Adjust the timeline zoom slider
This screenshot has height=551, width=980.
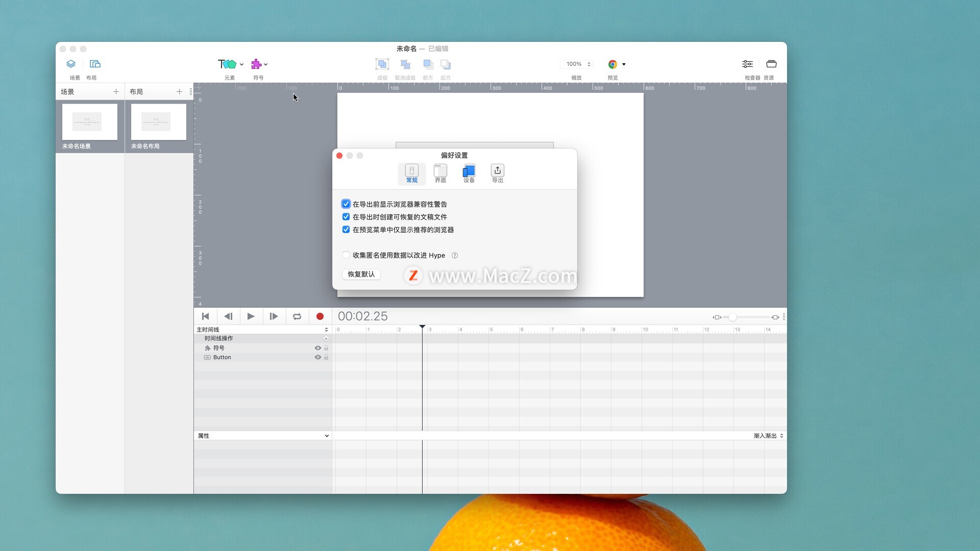[732, 317]
